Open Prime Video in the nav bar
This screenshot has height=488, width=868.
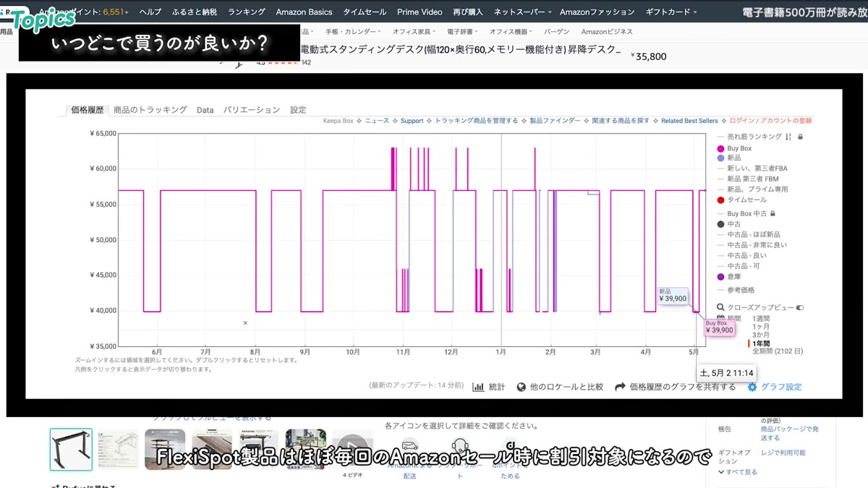420,12
